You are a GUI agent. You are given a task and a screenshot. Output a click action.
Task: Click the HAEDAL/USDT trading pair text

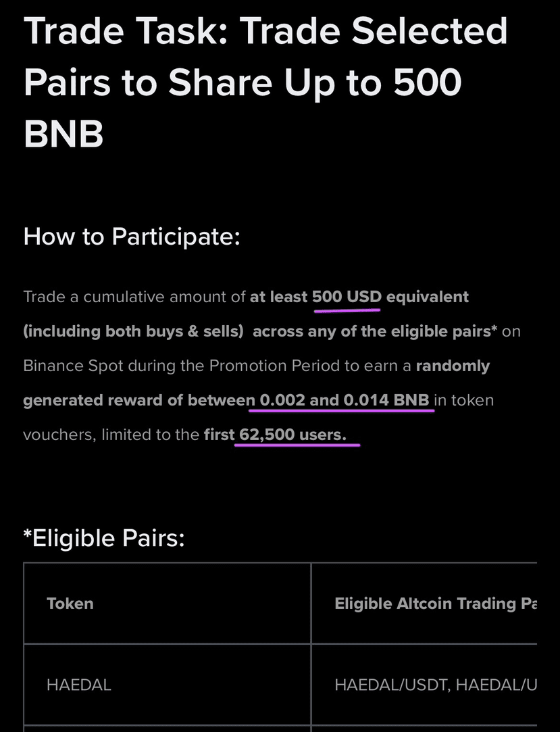click(392, 685)
